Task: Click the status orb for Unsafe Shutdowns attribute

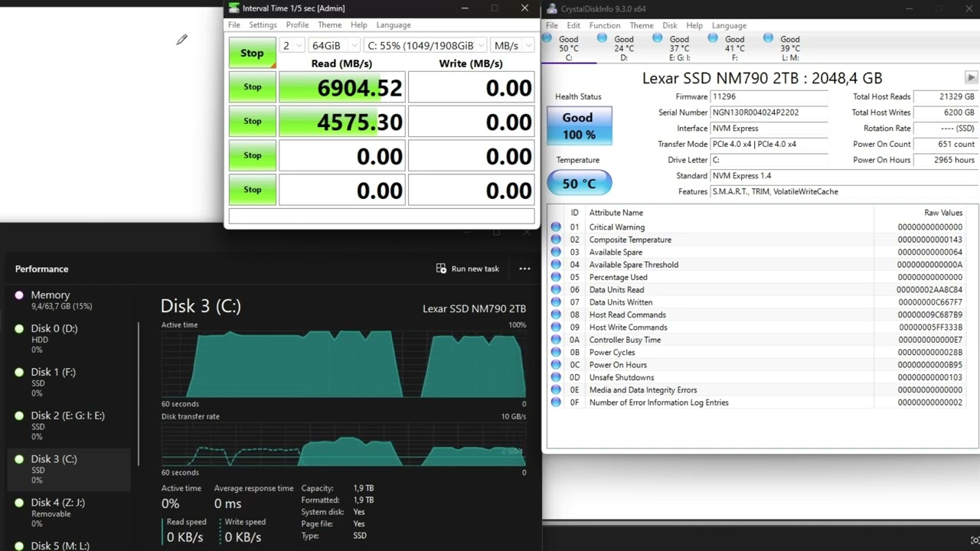Action: point(556,377)
